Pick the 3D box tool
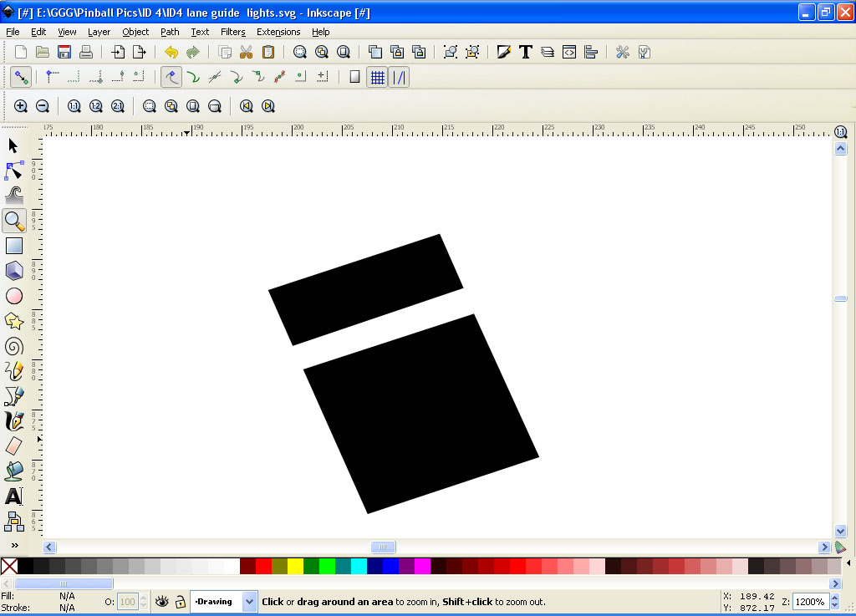Screen dimensions: 856x616 (x=14, y=271)
